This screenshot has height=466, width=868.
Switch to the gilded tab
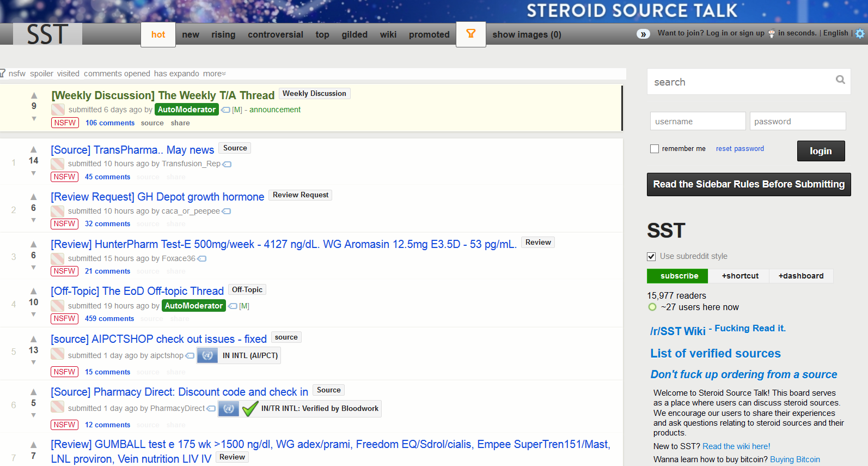click(x=354, y=34)
